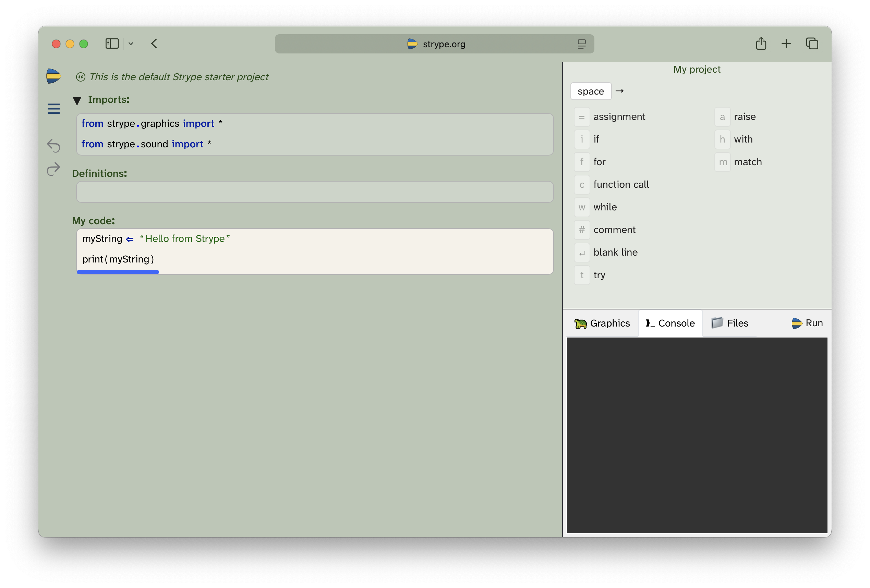Screen dimensions: 870x588
Task: Insert a function call with c key
Action: (x=582, y=185)
